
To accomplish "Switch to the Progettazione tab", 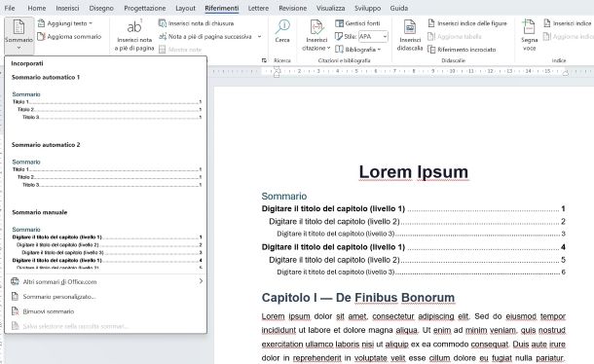I will 145,8.
